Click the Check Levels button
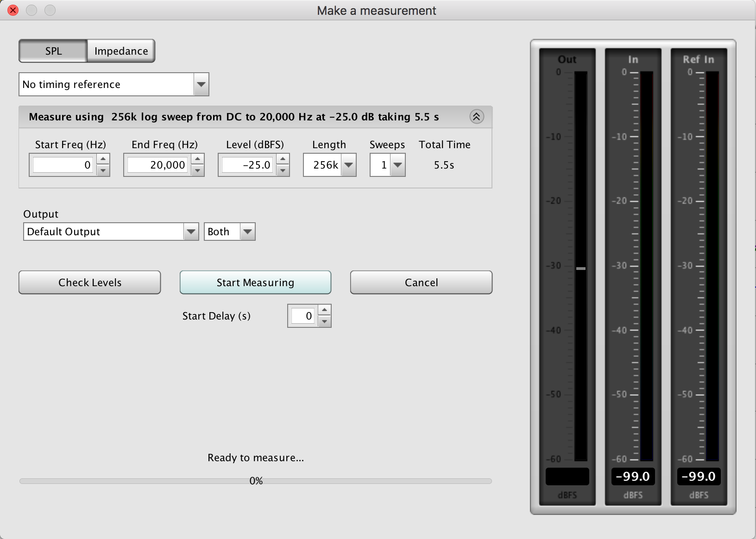Image resolution: width=756 pixels, height=539 pixels. pyautogui.click(x=90, y=282)
